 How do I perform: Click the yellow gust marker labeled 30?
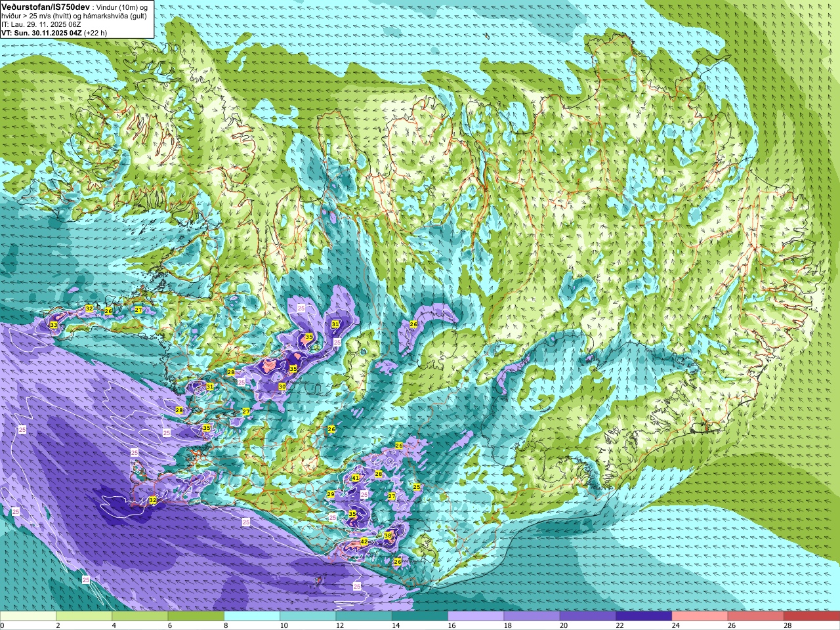pos(282,387)
